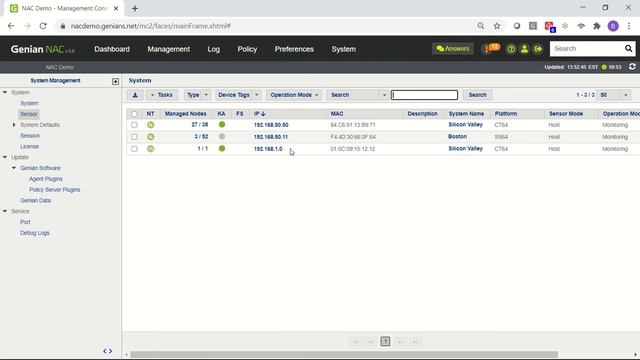This screenshot has width=640, height=360.
Task: Open the System top menu
Action: coord(343,49)
